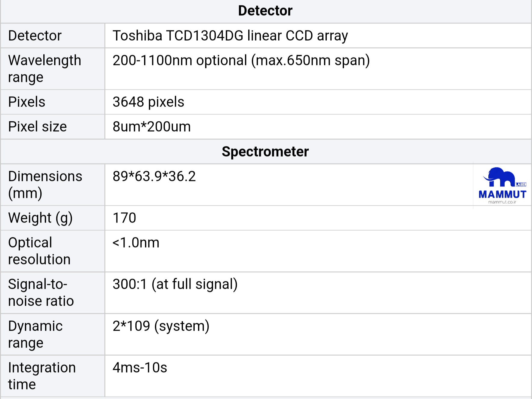Viewport: 532px width, 399px height.
Task: Select the <1.0nm resolution value
Action: click(136, 242)
